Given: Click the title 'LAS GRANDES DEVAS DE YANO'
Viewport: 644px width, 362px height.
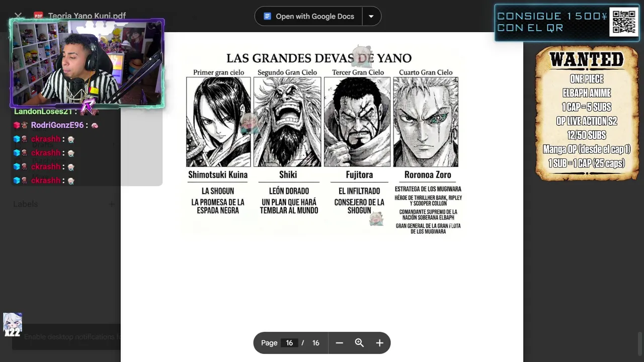Looking at the screenshot, I should tap(319, 58).
